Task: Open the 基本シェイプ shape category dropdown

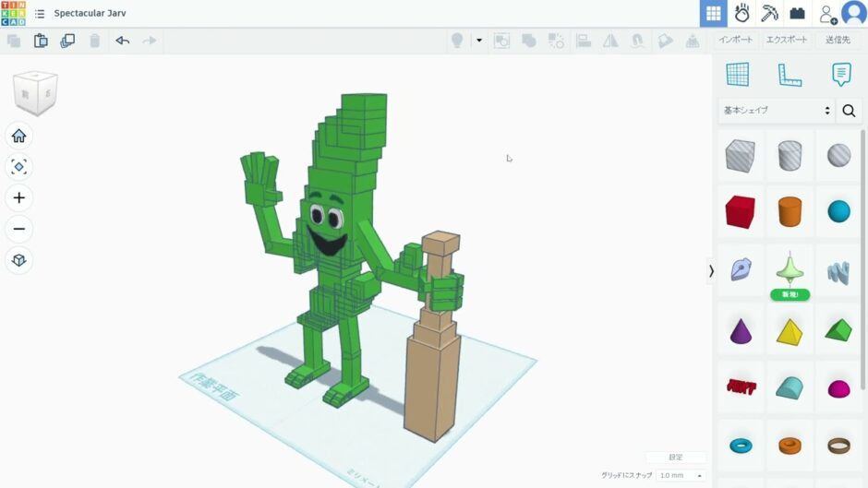Action: [x=776, y=111]
